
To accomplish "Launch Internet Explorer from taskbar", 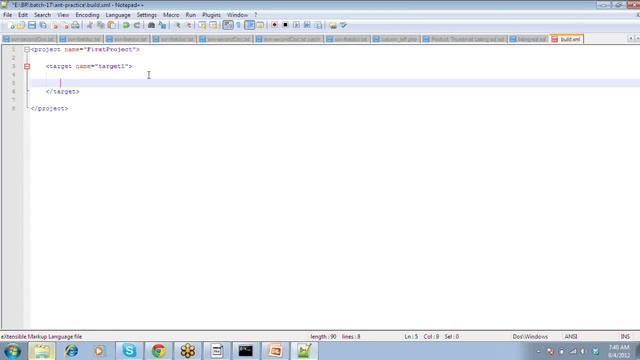I will (x=71, y=351).
